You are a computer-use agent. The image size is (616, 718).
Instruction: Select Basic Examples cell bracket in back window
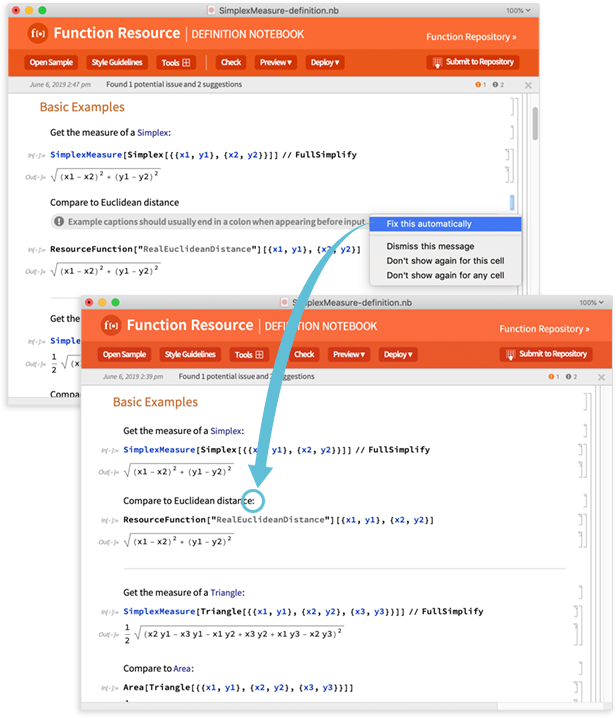(x=513, y=107)
